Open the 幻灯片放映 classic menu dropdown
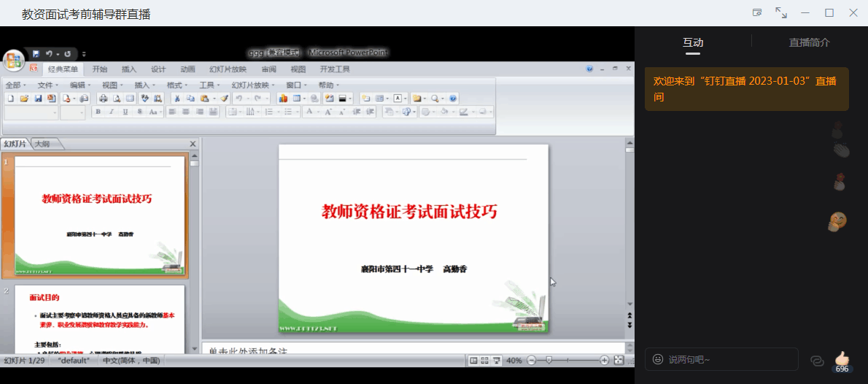Screen dimensions: 868x384 253,85
